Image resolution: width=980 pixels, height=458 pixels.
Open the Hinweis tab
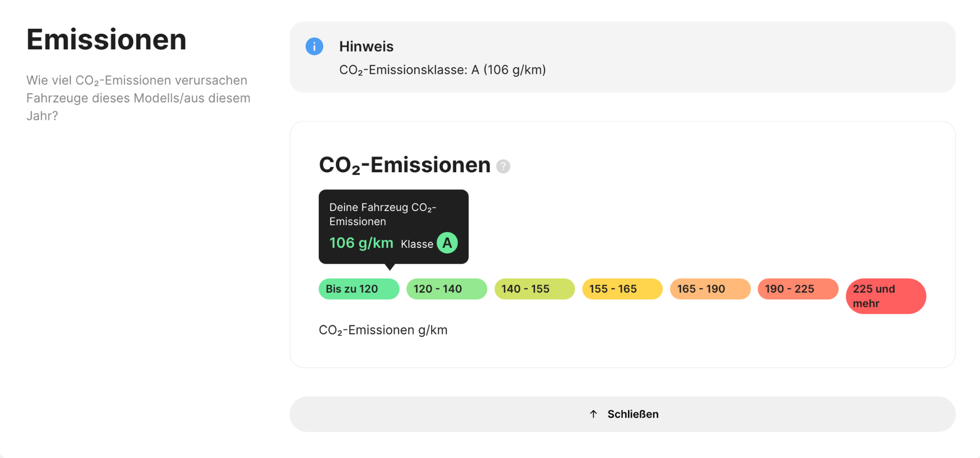tap(366, 46)
